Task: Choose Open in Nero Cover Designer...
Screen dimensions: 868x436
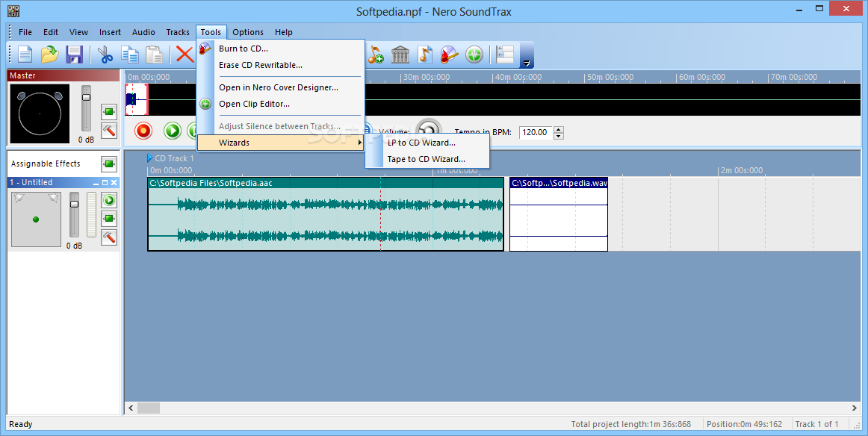Action: [281, 87]
